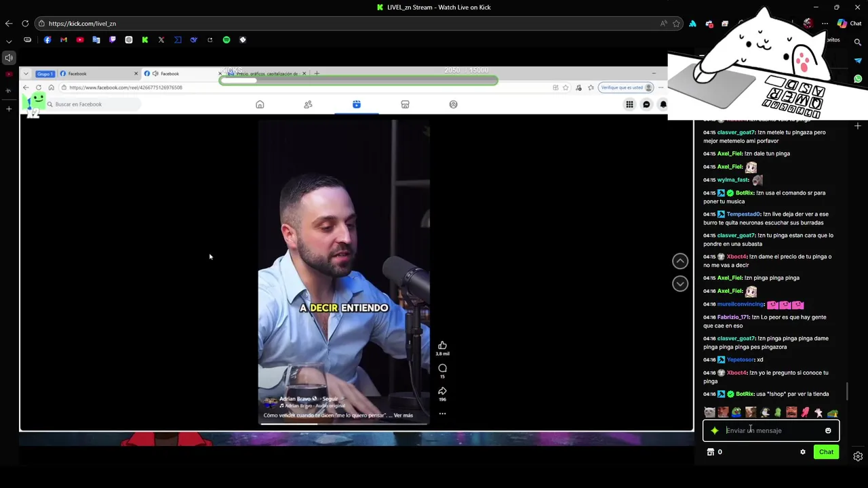868x488 pixels.
Task: Open emoji picker in chat input
Action: tap(828, 430)
